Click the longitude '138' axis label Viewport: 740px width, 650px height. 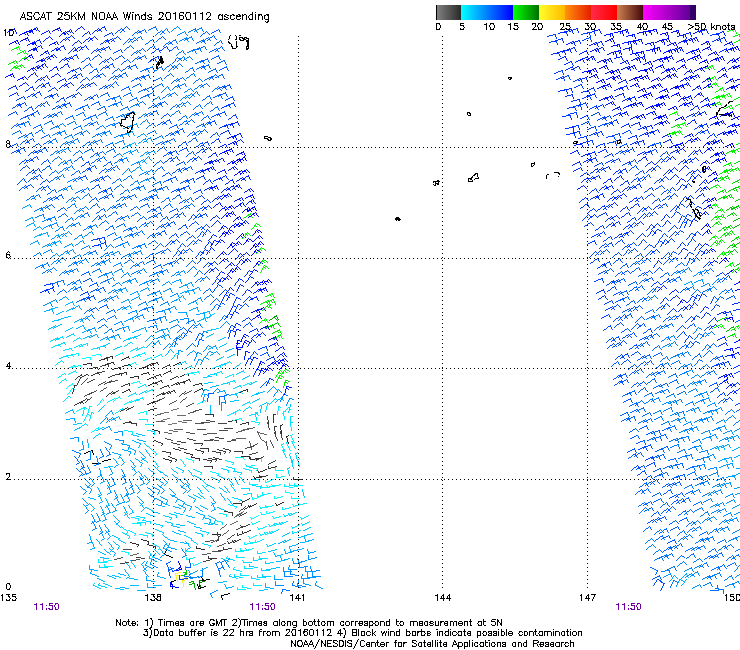153,598
